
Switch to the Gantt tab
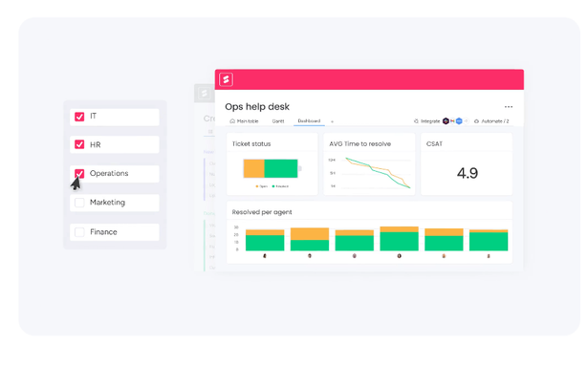point(278,121)
